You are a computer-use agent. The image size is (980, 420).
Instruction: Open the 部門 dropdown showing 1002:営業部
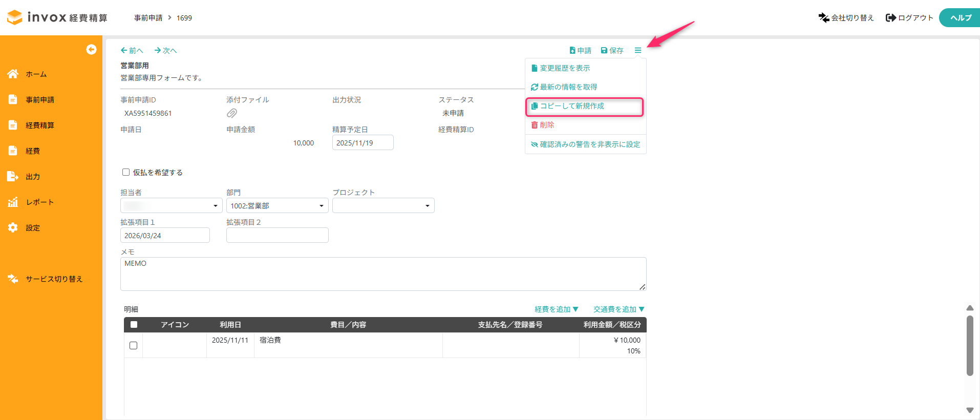tap(277, 205)
